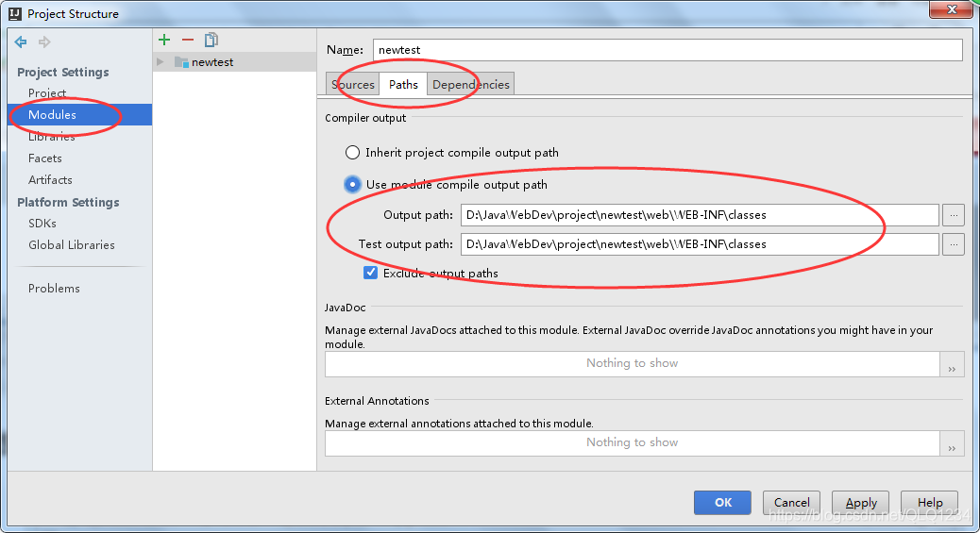Open SDKs under Platform Settings
This screenshot has width=980, height=533.
42,223
